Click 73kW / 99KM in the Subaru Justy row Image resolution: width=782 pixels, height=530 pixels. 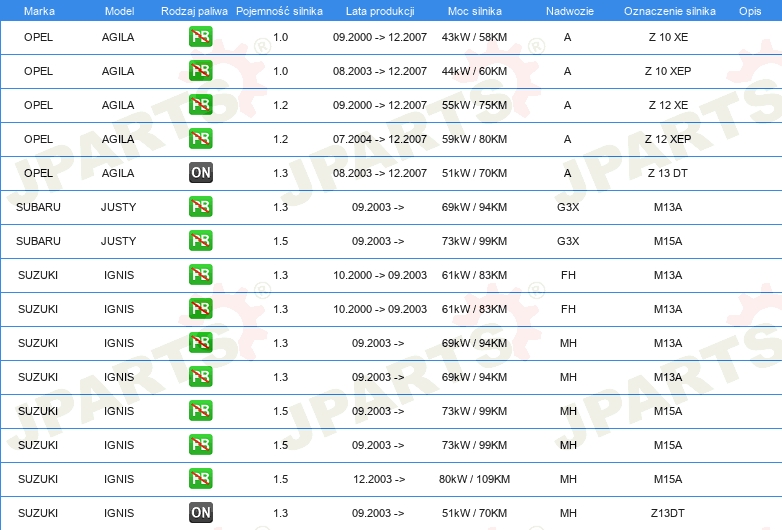pos(474,241)
